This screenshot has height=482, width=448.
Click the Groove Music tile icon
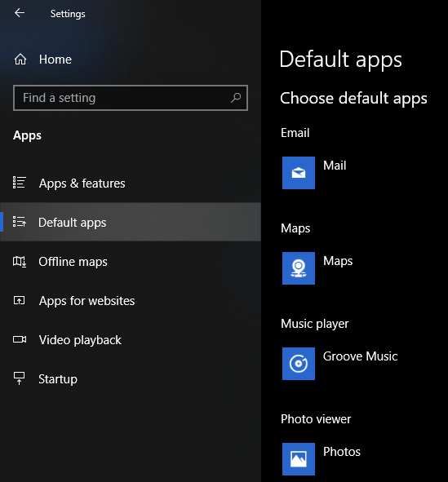tap(299, 364)
